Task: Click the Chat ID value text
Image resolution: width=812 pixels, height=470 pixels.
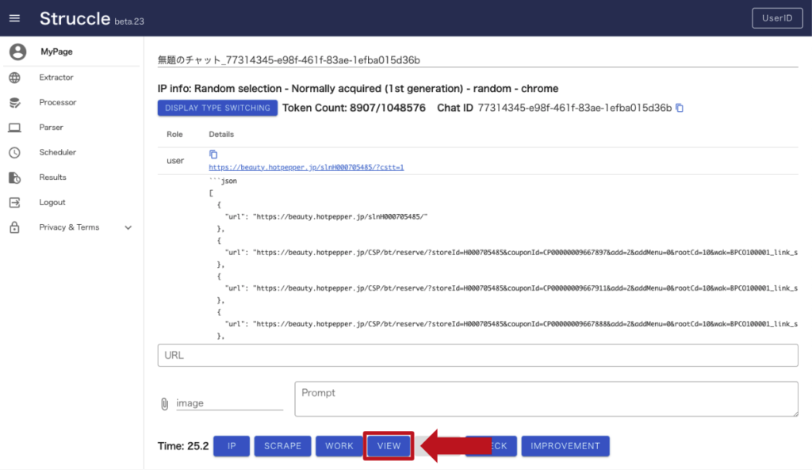Action: point(574,108)
